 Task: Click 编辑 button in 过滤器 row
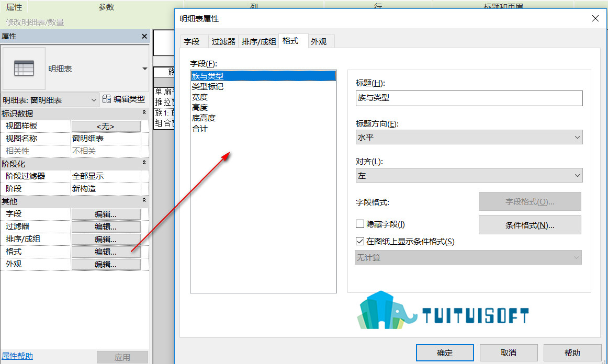click(106, 226)
